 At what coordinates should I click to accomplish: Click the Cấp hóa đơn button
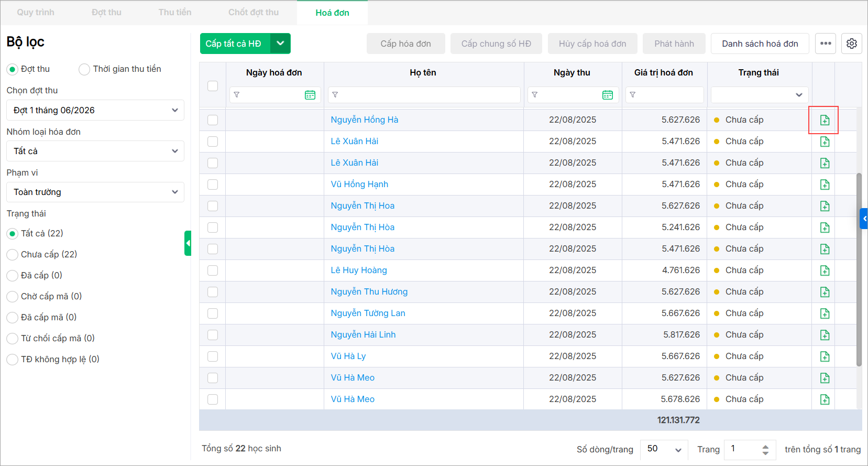coord(406,44)
